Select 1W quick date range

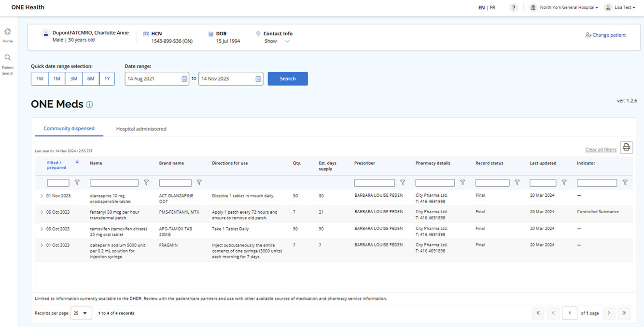(x=40, y=79)
